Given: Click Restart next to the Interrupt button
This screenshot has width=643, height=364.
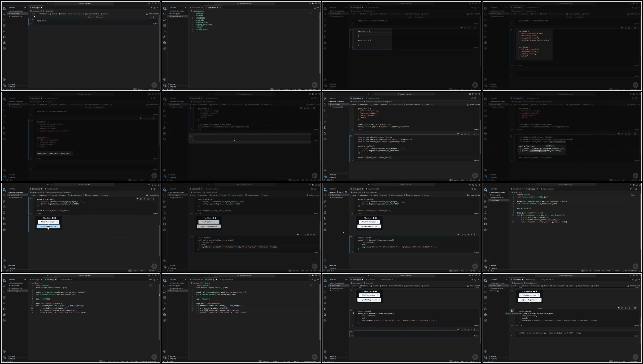Looking at the screenshot, I should (545, 286).
